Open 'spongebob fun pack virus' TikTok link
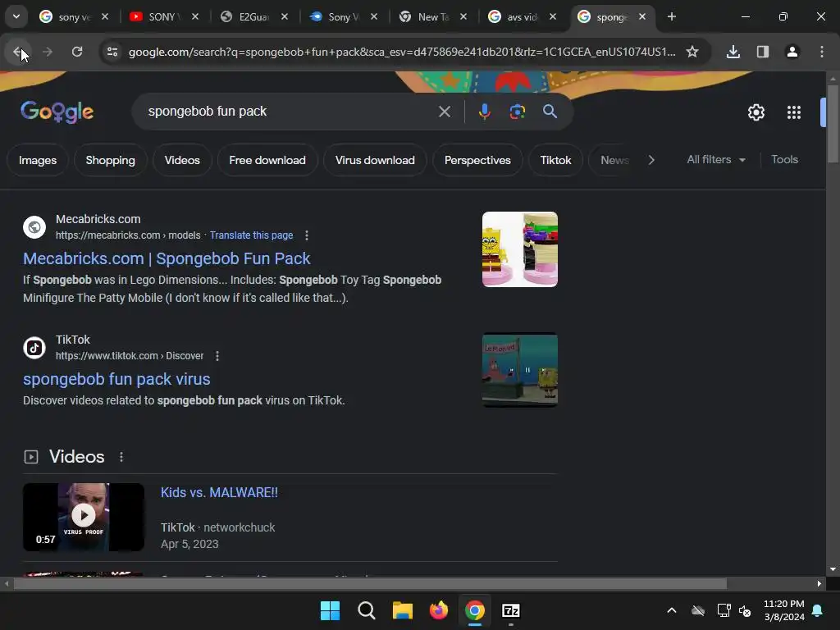The image size is (840, 630). coord(116,379)
